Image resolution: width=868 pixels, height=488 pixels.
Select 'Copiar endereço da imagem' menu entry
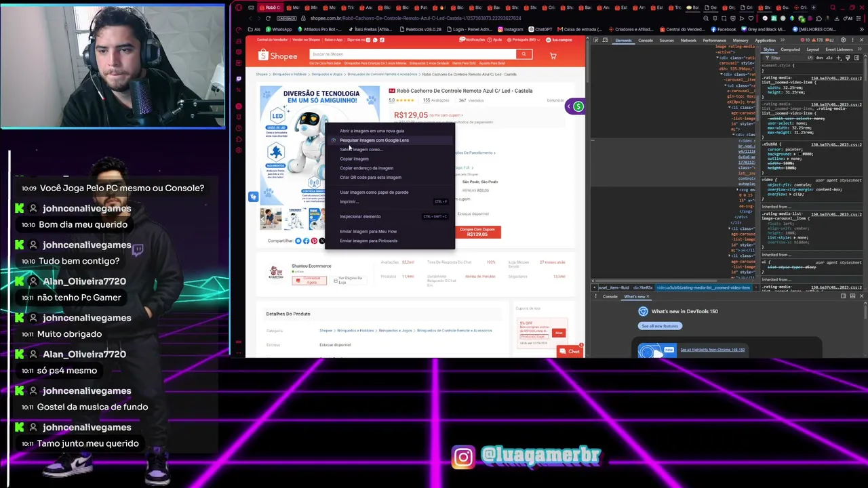tap(390, 168)
